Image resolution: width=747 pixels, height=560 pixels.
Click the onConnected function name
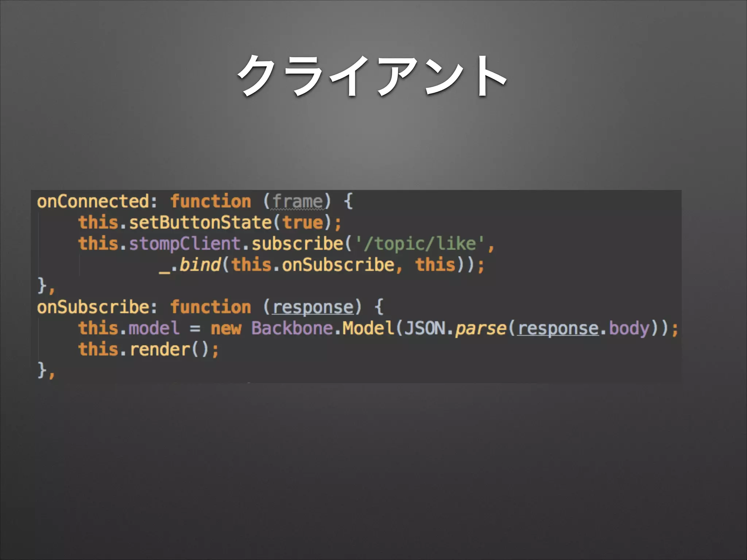[93, 202]
